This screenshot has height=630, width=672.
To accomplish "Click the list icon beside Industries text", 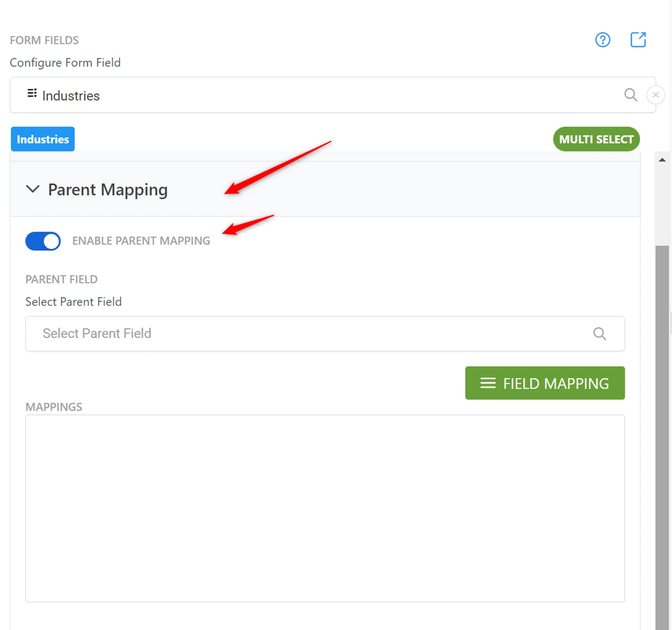I will pos(32,93).
